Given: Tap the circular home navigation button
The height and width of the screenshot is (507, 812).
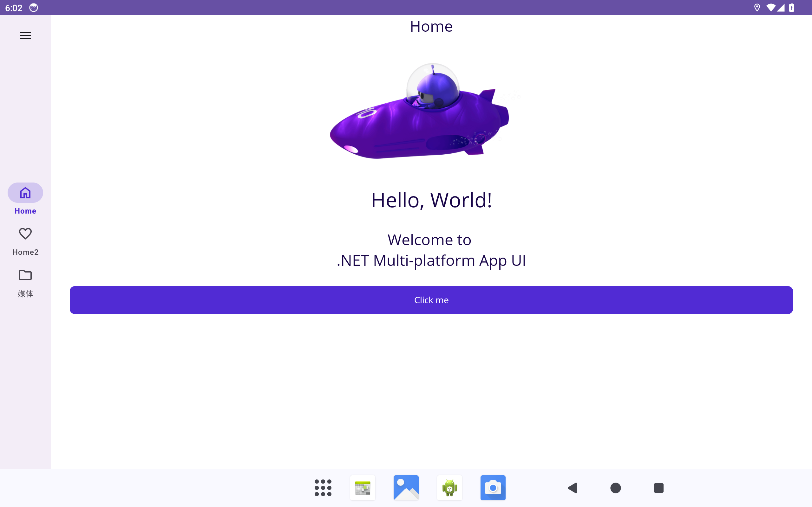Looking at the screenshot, I should point(615,488).
